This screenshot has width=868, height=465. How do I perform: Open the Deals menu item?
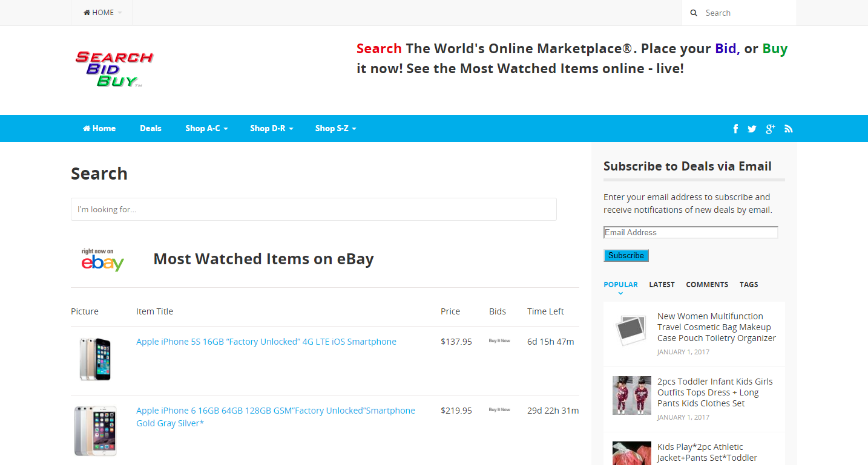[x=151, y=128]
